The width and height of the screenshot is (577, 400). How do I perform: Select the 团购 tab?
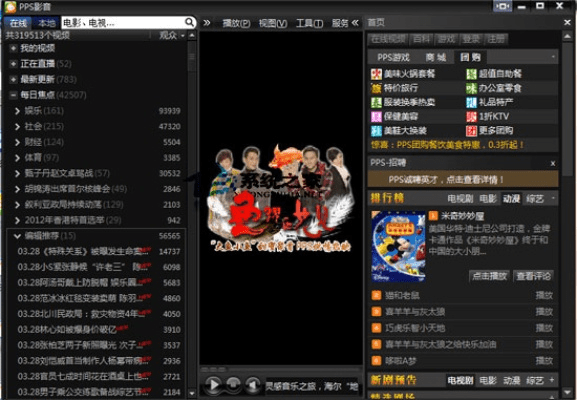click(471, 57)
